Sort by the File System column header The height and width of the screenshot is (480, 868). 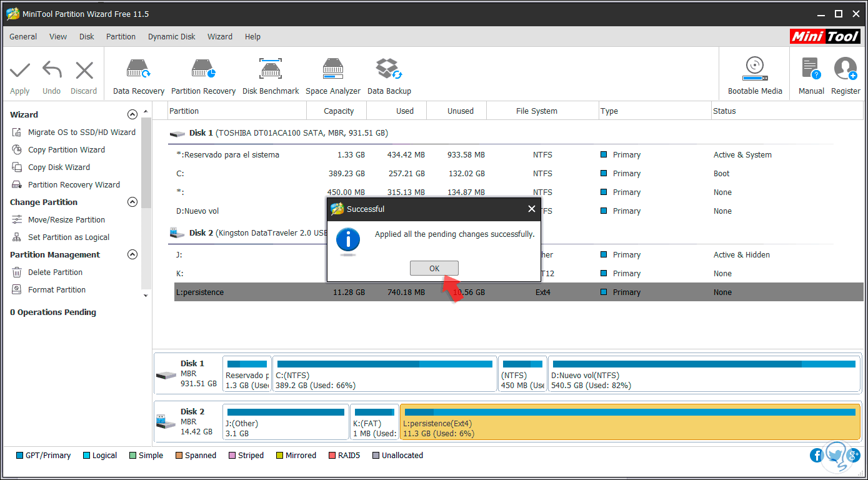[x=542, y=111]
